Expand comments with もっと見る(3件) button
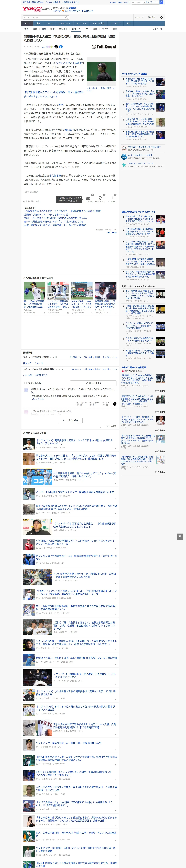Image resolution: width=186 pixels, height=868 pixels. (x=70, y=420)
